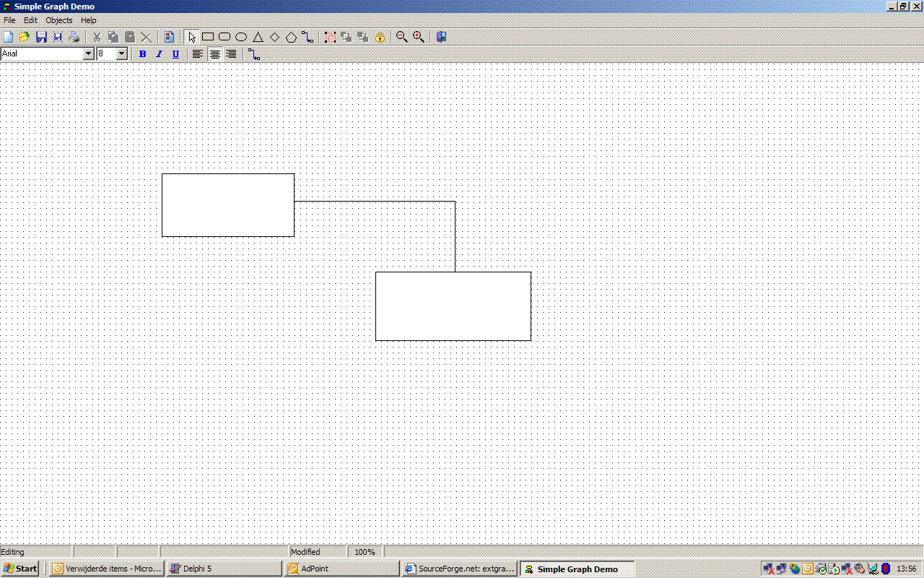Toggle bold text formatting
924x578 pixels.
[x=142, y=53]
